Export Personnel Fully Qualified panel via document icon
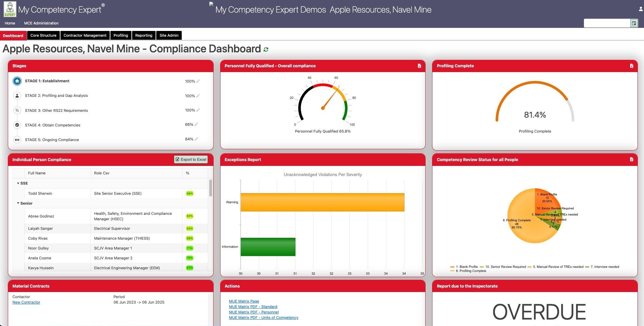This screenshot has width=644, height=326. tap(419, 66)
